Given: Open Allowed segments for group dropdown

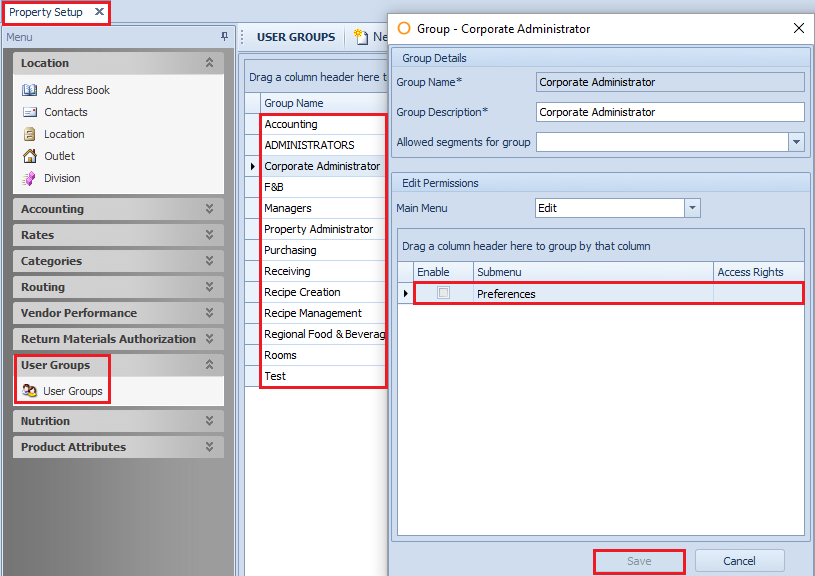Looking at the screenshot, I should 796,142.
